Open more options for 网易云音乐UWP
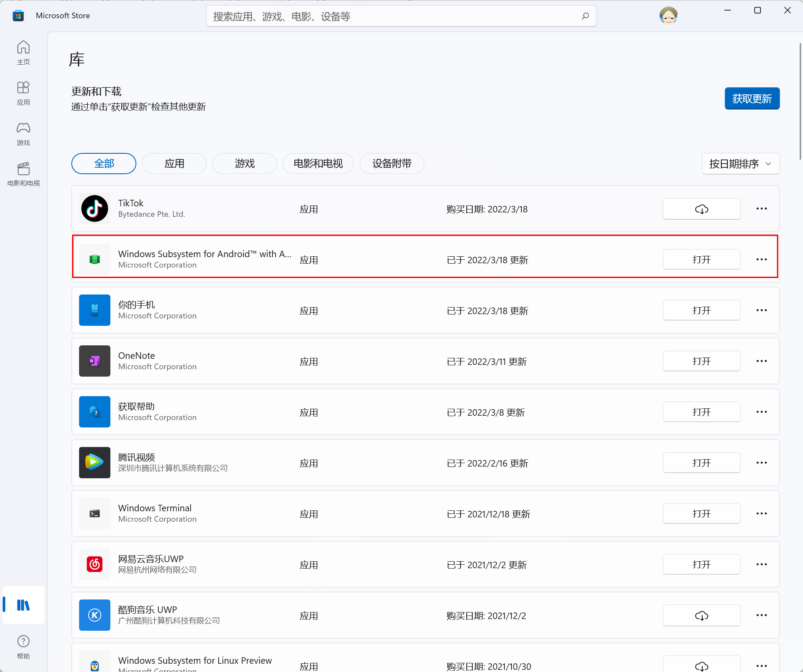The width and height of the screenshot is (803, 672). (x=762, y=565)
